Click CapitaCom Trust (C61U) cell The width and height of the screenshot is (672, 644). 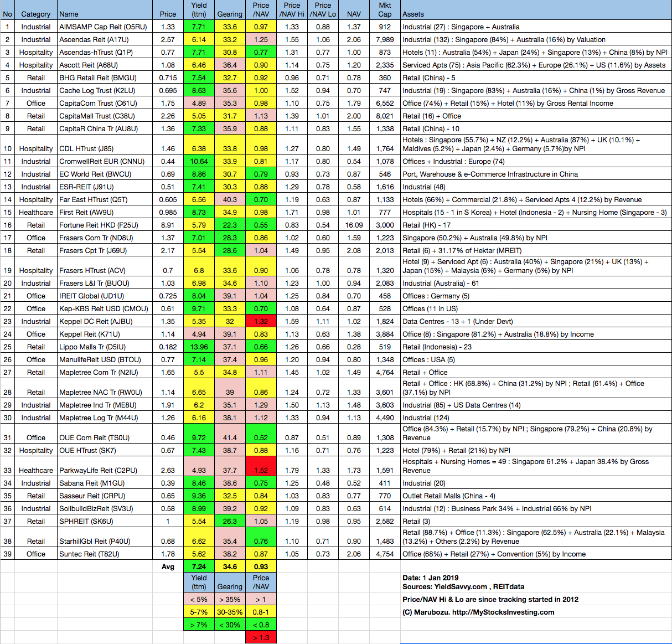[x=105, y=103]
